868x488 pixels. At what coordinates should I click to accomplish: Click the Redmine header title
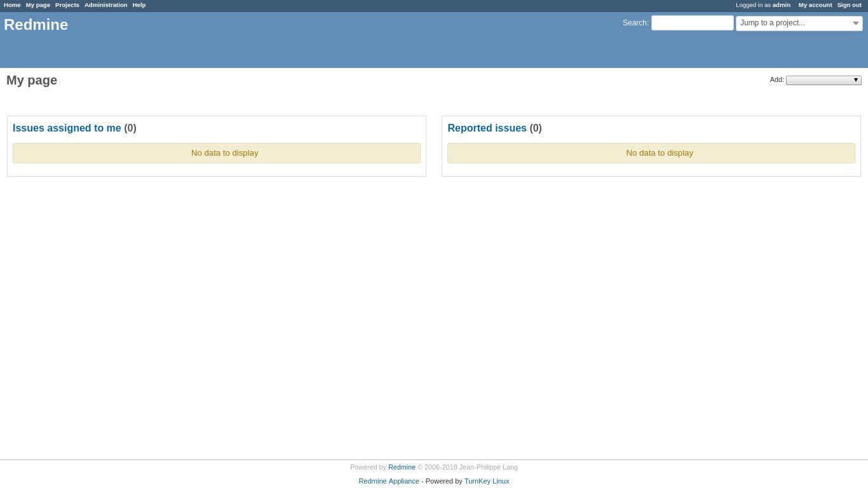36,25
